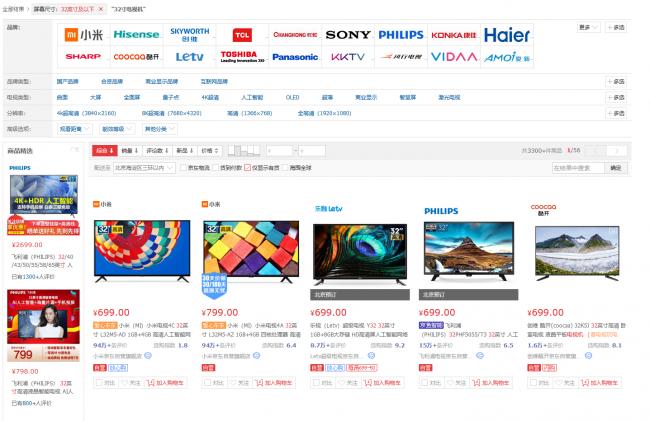This screenshot has height=421, width=650.
Task: Filter by OLED TV type
Action: (292, 97)
